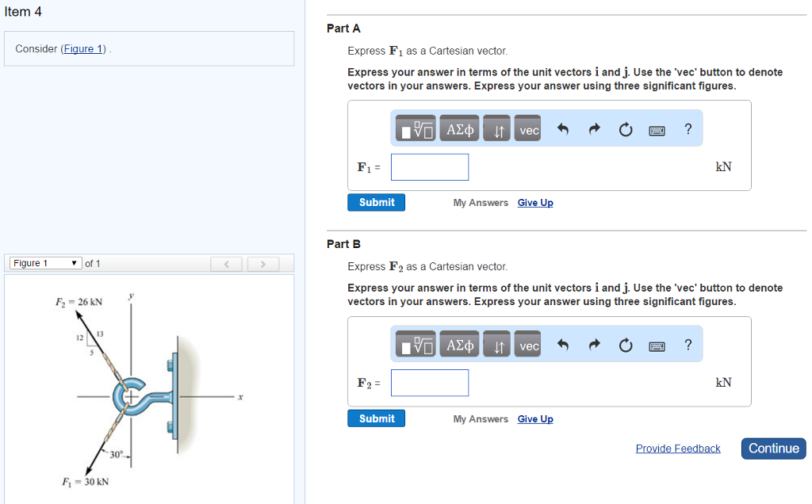
Task: Click Provide Feedback link
Action: pos(678,449)
